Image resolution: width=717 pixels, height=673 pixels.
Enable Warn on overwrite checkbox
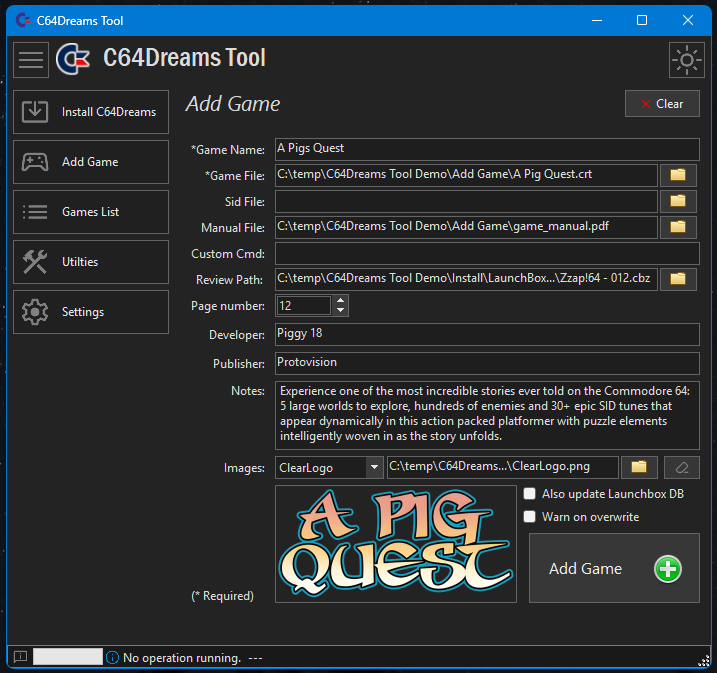point(530,517)
